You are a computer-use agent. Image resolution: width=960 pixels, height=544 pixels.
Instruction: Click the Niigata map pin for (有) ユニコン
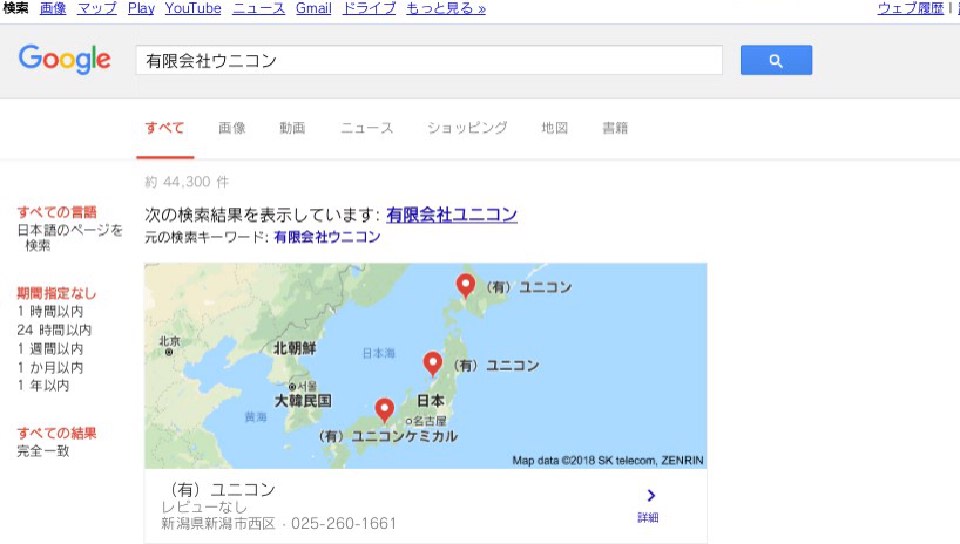[x=433, y=364]
